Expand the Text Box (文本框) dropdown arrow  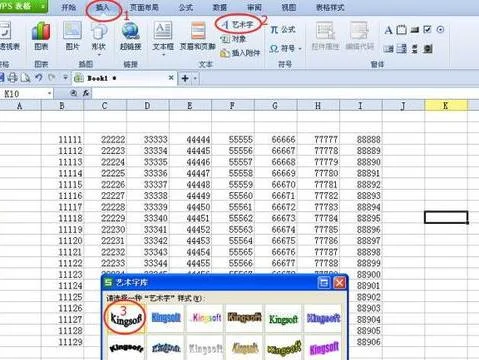click(x=163, y=55)
